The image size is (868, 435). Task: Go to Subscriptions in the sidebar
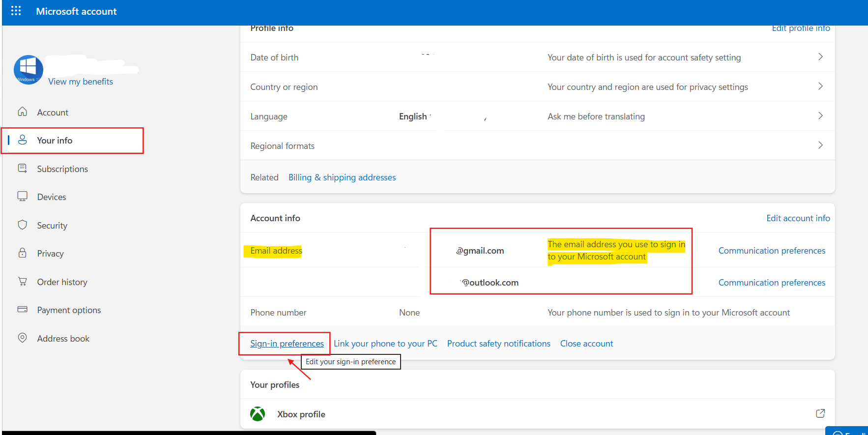[x=62, y=169]
